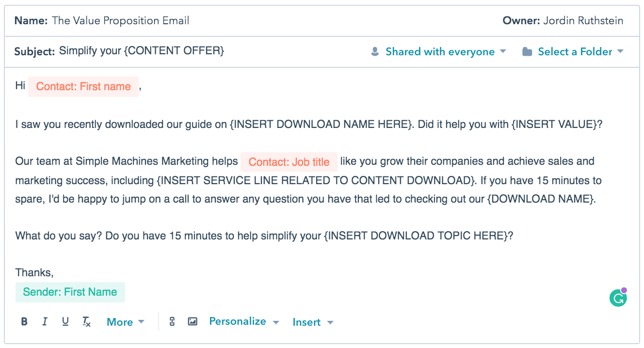The height and width of the screenshot is (348, 644).
Task: Open the Grammarly assistant
Action: click(x=618, y=298)
